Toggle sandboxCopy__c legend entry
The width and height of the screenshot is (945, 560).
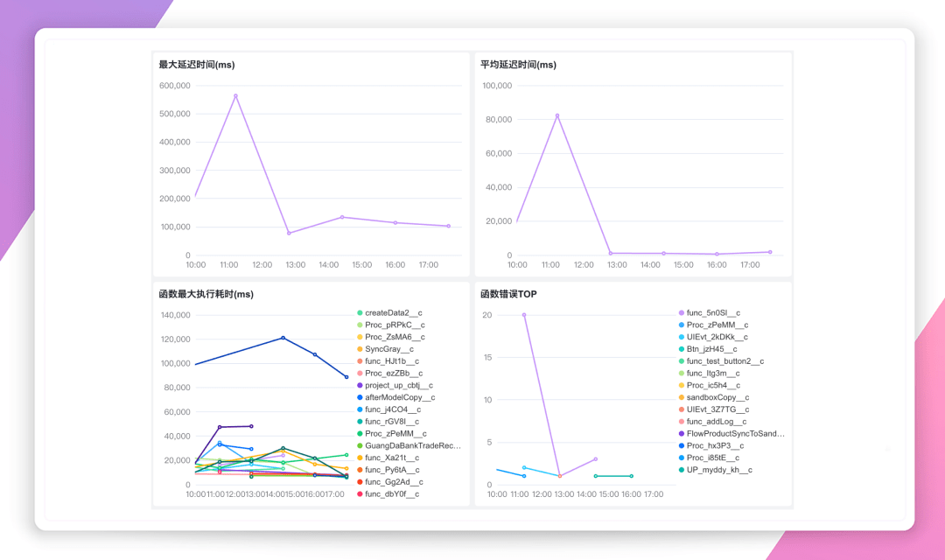coord(717,397)
